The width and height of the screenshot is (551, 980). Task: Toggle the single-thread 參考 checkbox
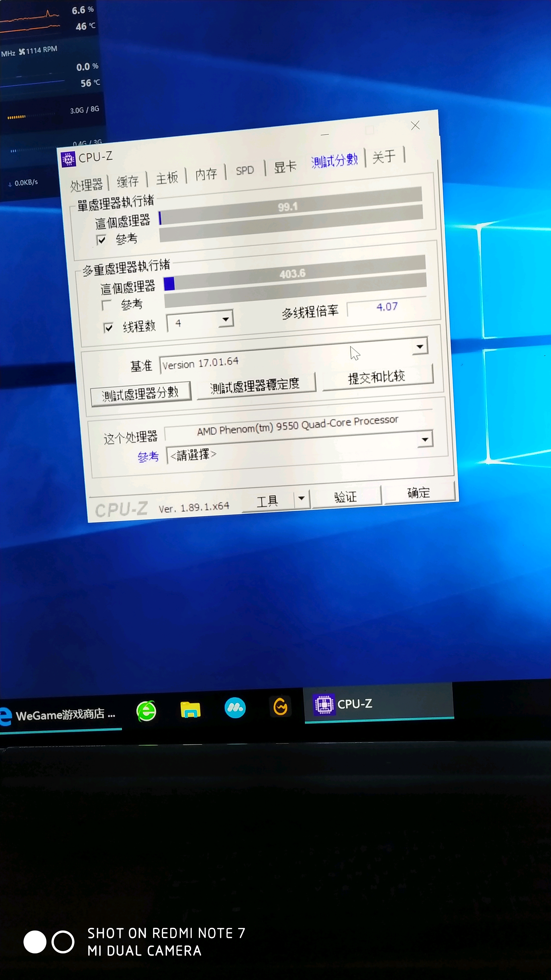pyautogui.click(x=102, y=240)
